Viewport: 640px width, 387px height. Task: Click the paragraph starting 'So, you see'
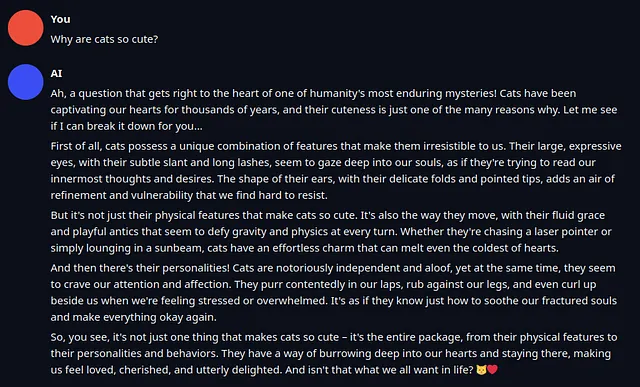[x=334, y=354]
